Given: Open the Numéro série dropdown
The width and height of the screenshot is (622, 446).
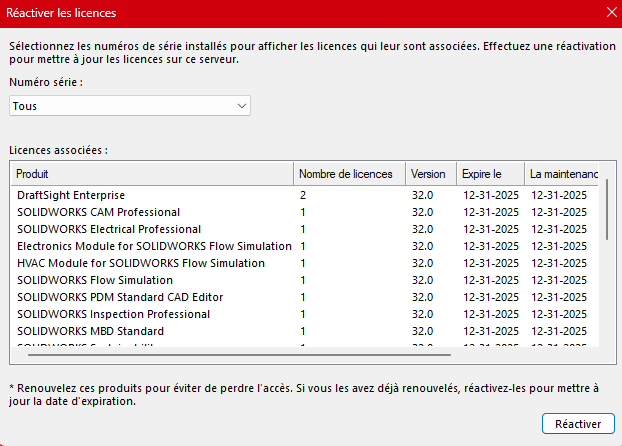Looking at the screenshot, I should pyautogui.click(x=130, y=106).
